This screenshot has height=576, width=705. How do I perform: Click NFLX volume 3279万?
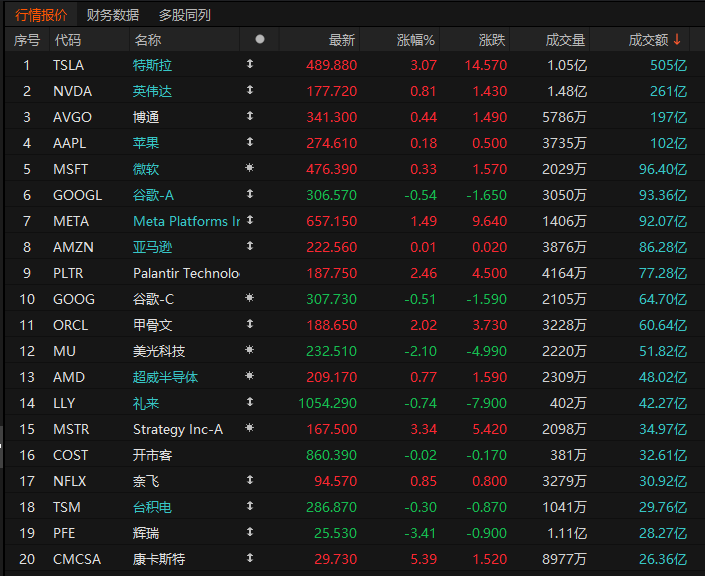pyautogui.click(x=564, y=481)
